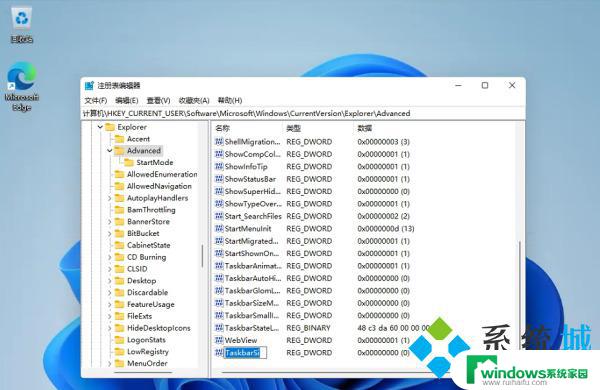
Task: Select the TaskbarGlomL value icon
Action: 219,291
